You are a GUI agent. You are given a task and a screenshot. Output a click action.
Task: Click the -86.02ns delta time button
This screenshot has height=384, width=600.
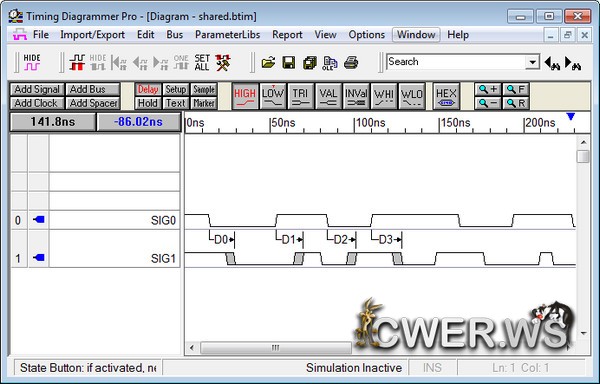click(x=138, y=122)
